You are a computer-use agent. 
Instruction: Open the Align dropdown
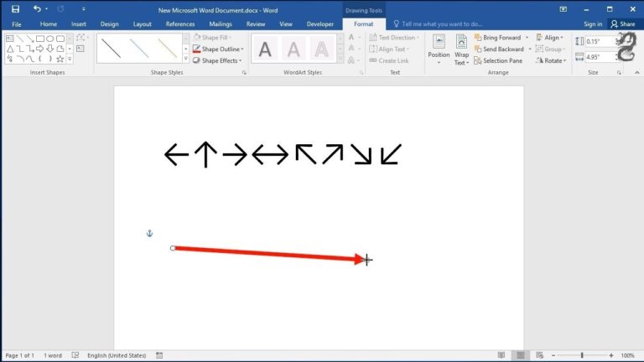pos(549,38)
